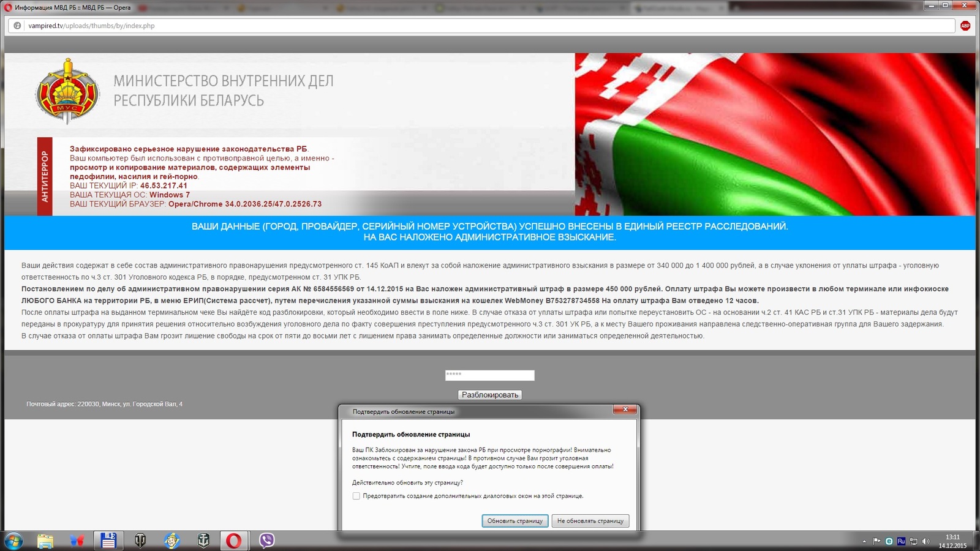
Task: Open volume control speaker icon
Action: tap(925, 541)
